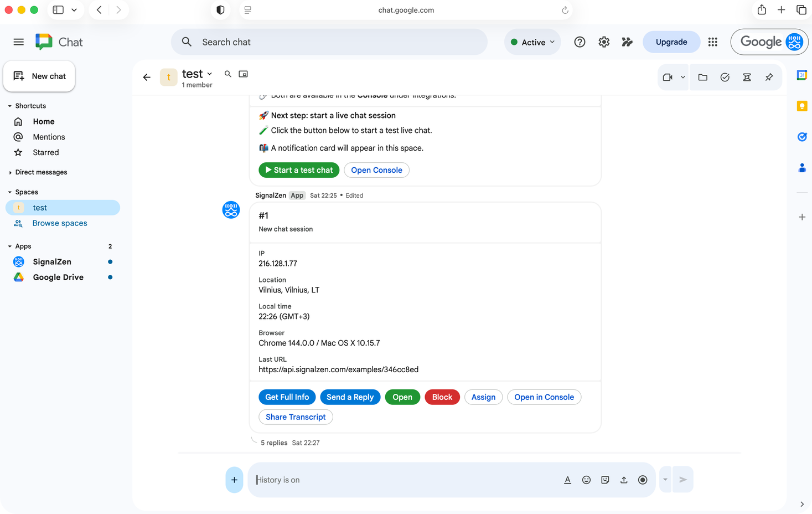
Task: Open Google Keep side panel
Action: (801, 106)
